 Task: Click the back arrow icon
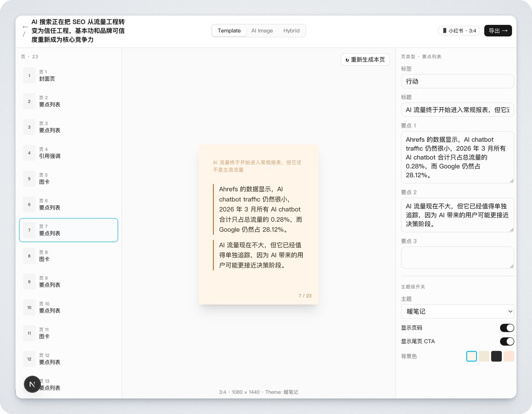[25, 27]
